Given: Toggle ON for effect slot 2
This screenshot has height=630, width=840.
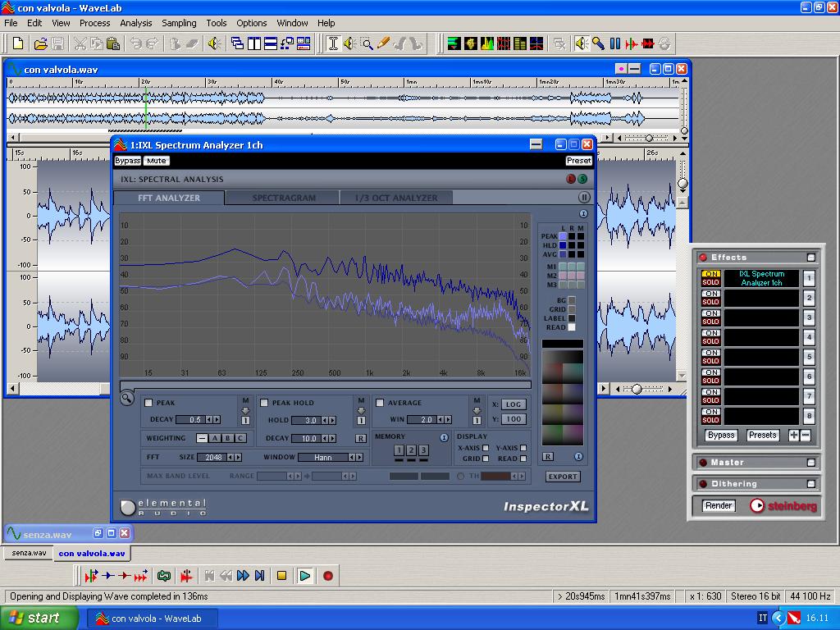Looking at the screenshot, I should (x=711, y=294).
